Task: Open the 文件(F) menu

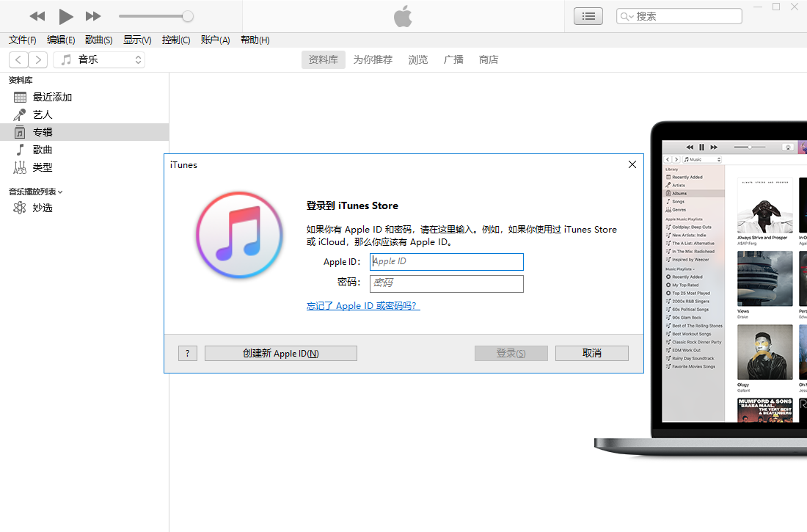Action: (x=23, y=40)
